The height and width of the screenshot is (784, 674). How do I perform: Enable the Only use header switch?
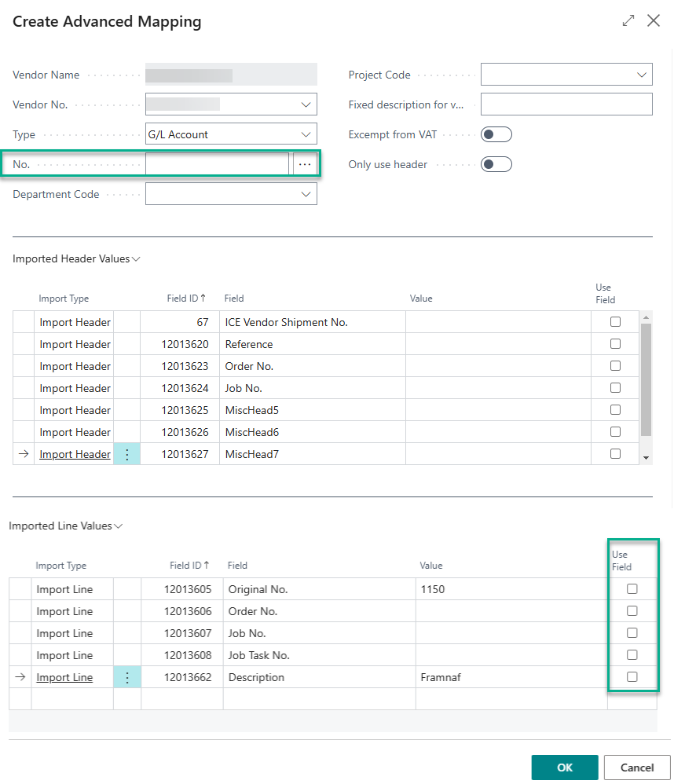click(496, 164)
